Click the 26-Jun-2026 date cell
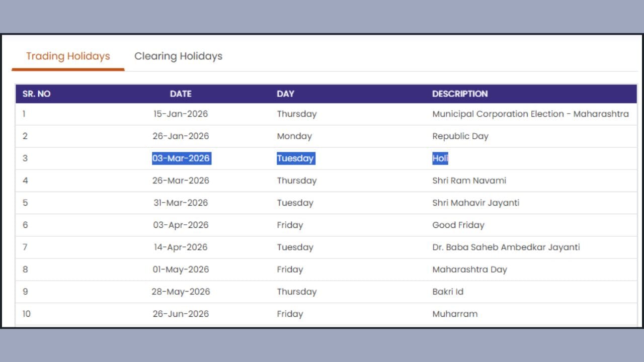 181,314
